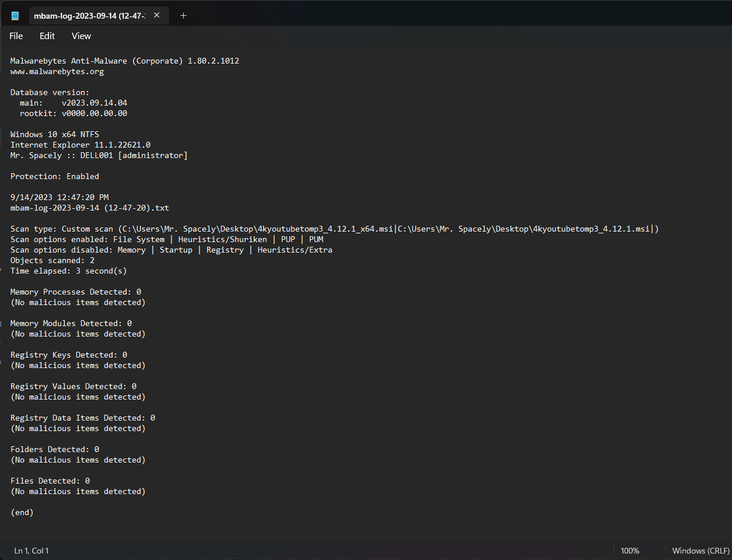Click the main v2023.09.14.04 line
This screenshot has width=732, height=560.
pos(73,103)
